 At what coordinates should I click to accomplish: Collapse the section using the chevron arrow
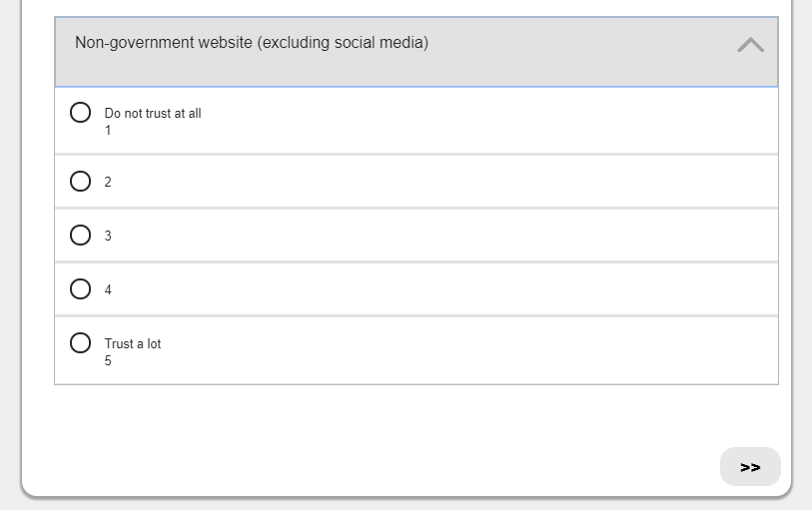point(750,45)
